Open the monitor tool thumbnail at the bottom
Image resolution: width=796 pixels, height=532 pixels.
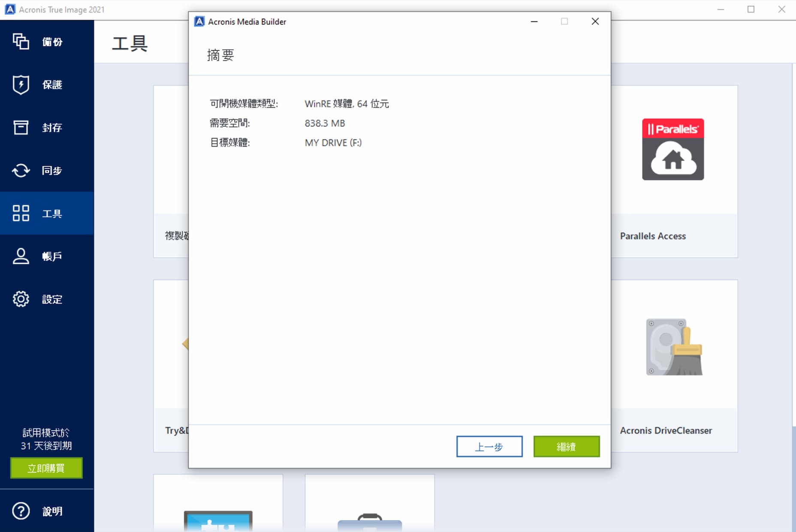(218, 520)
